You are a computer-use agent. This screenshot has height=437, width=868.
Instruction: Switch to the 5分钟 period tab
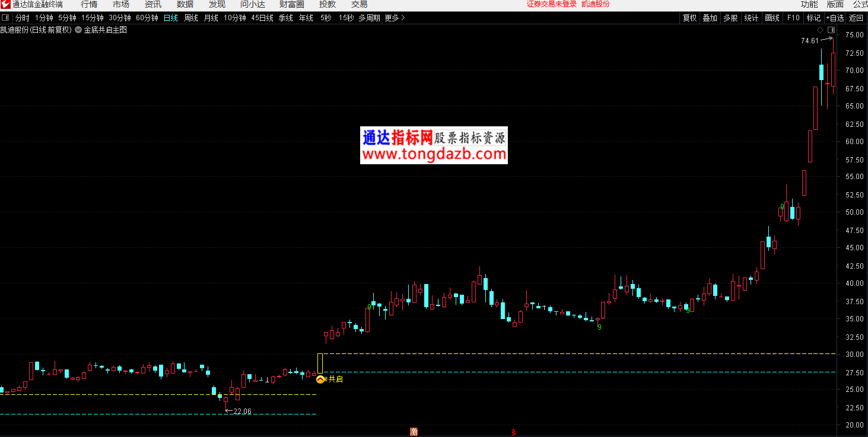click(x=68, y=18)
